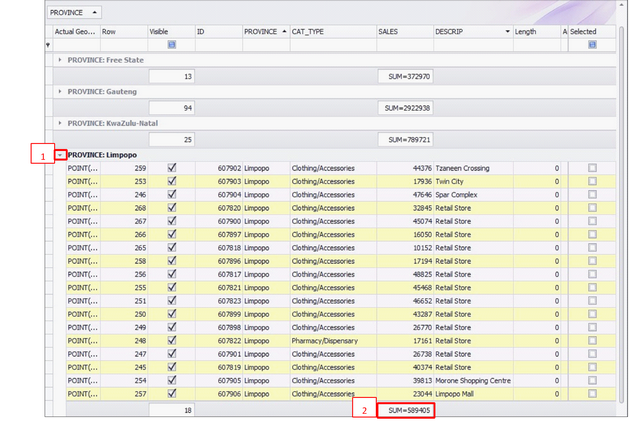This screenshot has width=634, height=426.
Task: Click the Visible column filter checkbox icon
Action: (x=171, y=45)
